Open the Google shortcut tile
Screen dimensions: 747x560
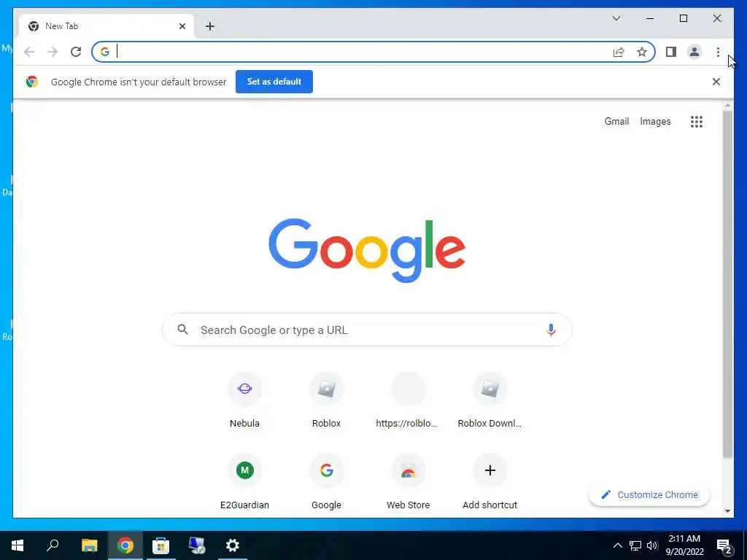tap(326, 482)
